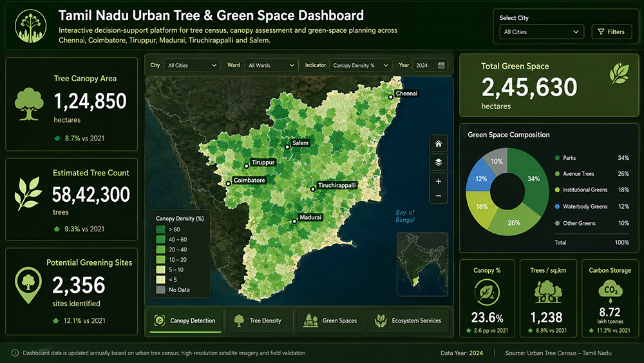The height and width of the screenshot is (363, 644).
Task: Click the Potential Greening Sites pin icon
Action: 28,285
